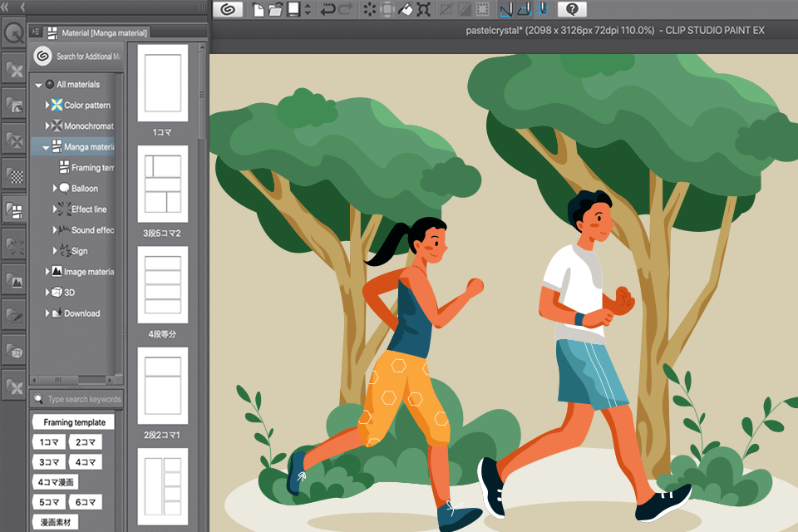Select Framing template in tree
The height and width of the screenshot is (532, 798).
pyautogui.click(x=92, y=167)
